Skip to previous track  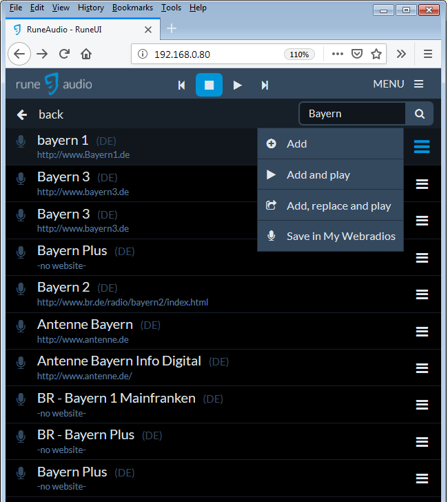[x=181, y=86]
